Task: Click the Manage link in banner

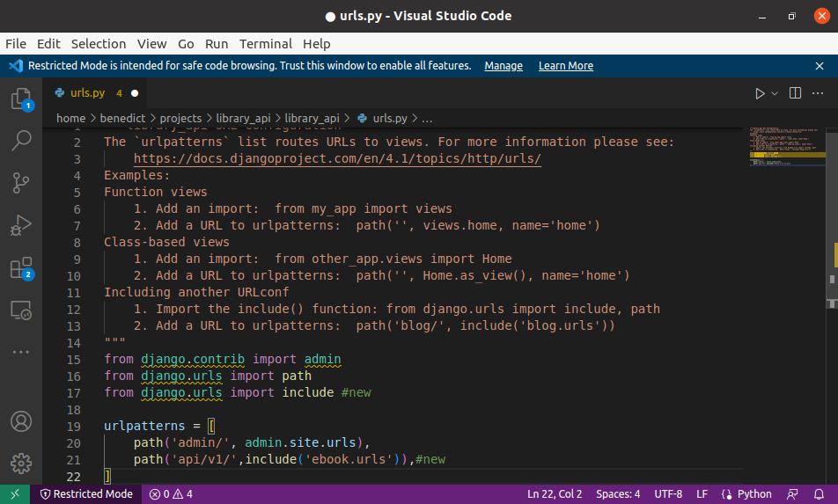Action: click(x=504, y=66)
